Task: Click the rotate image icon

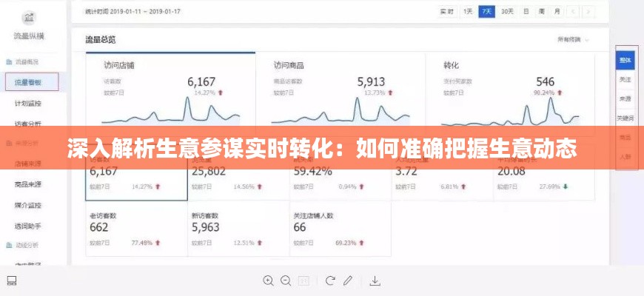Action: click(x=330, y=280)
